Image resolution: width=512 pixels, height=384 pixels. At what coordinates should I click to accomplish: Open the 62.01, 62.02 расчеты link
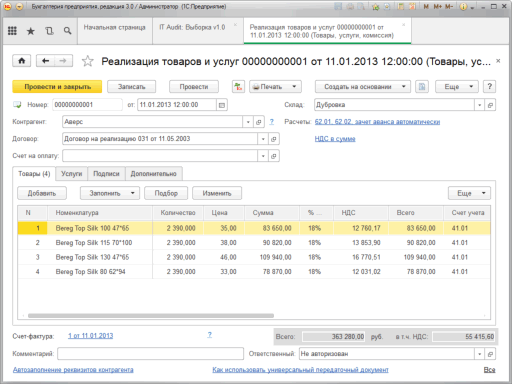click(377, 122)
